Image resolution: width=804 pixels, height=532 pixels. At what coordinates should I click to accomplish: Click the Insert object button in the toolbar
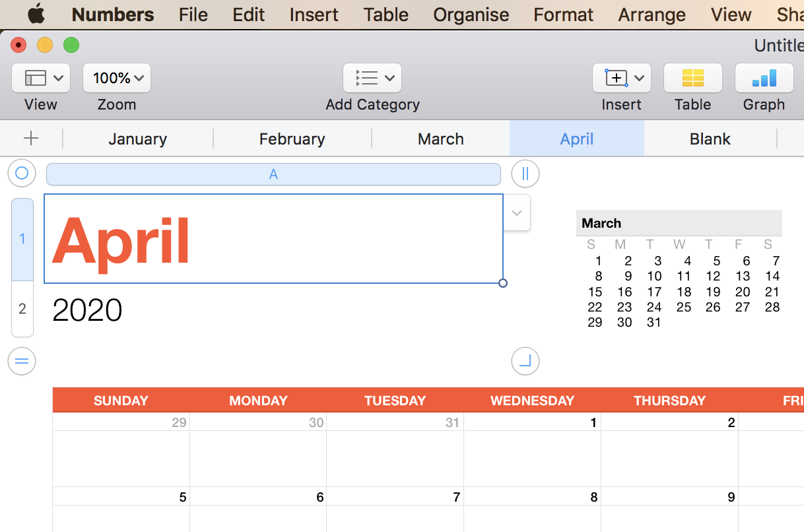(x=617, y=77)
